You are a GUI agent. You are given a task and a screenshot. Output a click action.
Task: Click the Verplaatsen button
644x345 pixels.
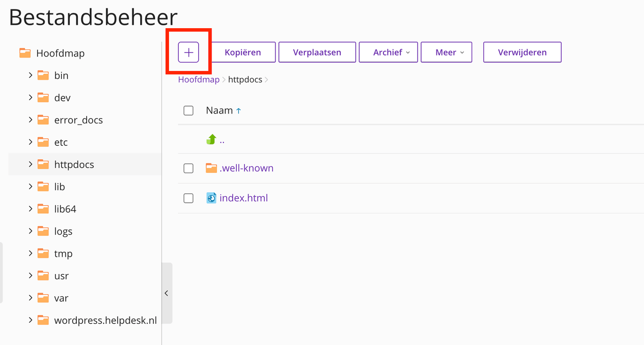click(x=317, y=53)
